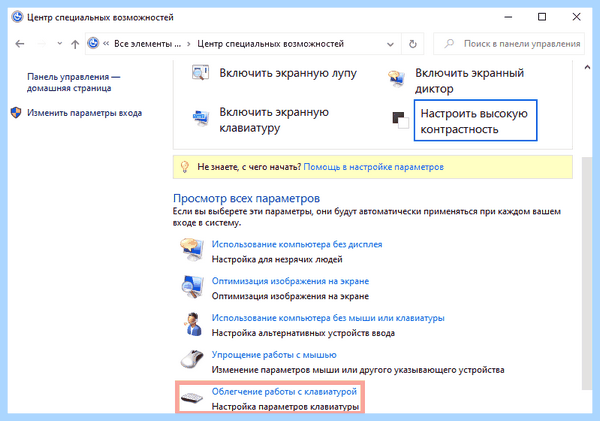Click the vertical scrollbar thumb
This screenshot has width=600, height=421.
[587, 273]
